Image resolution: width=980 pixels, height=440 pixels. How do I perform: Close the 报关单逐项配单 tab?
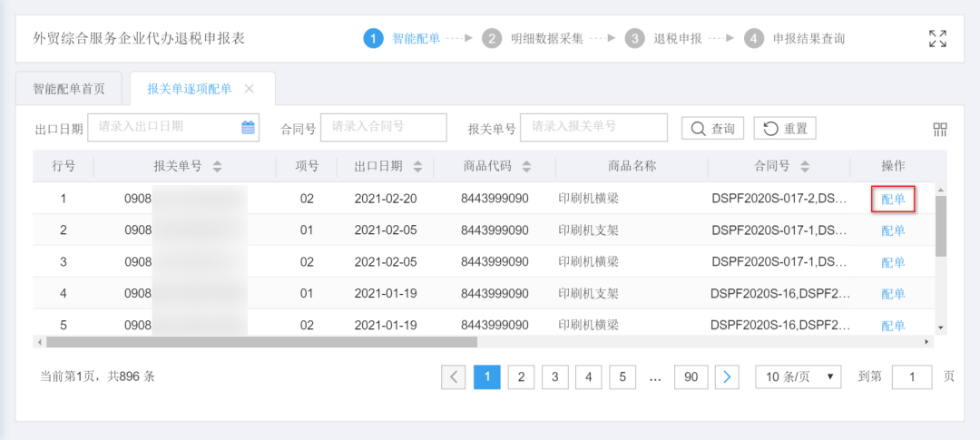click(250, 89)
